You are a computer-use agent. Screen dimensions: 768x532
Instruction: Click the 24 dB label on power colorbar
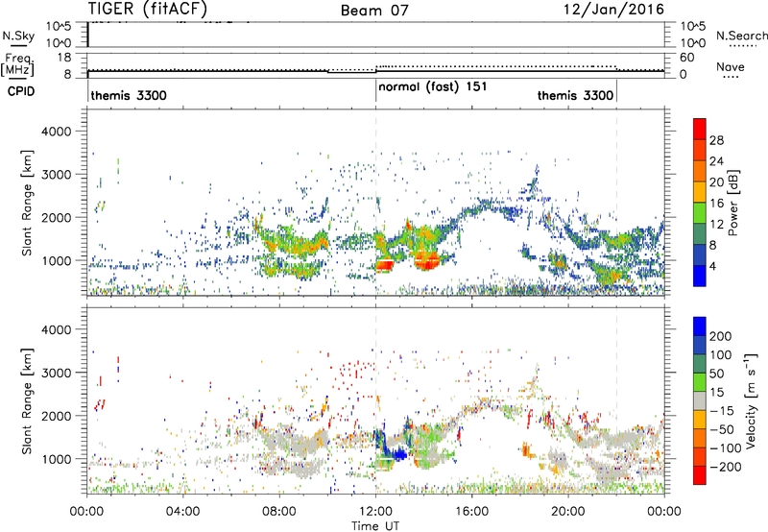[x=716, y=161]
